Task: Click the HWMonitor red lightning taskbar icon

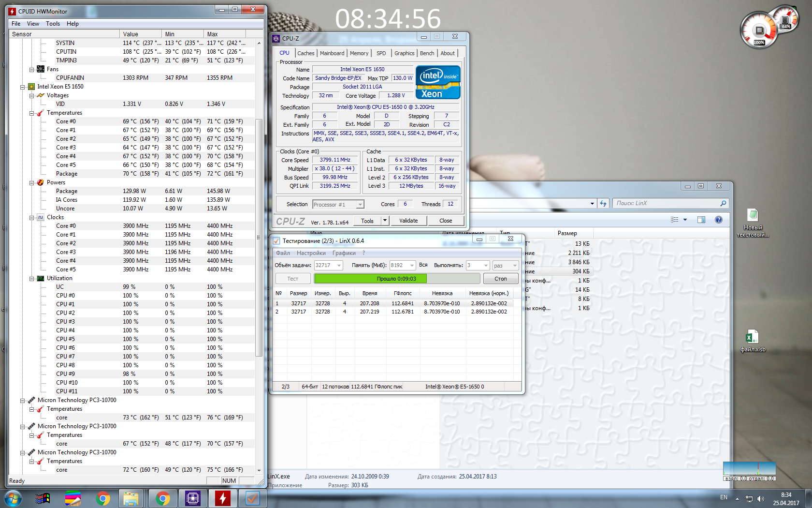Action: pyautogui.click(x=222, y=498)
